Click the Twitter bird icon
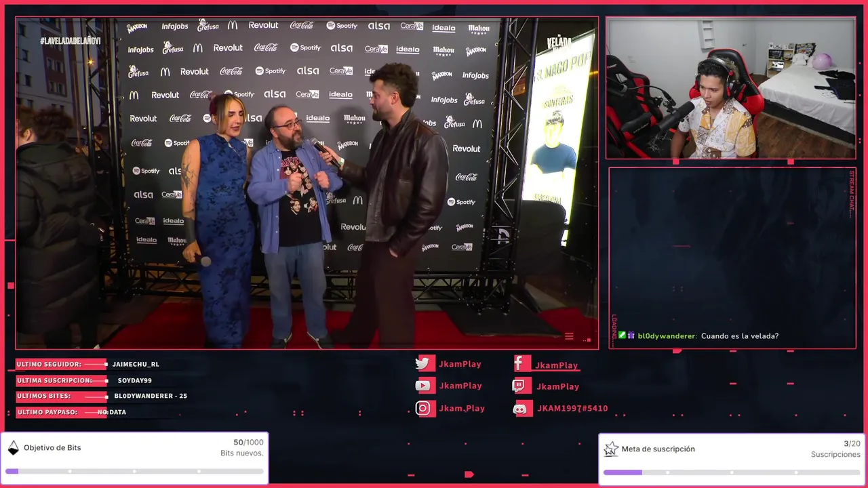 tap(425, 363)
